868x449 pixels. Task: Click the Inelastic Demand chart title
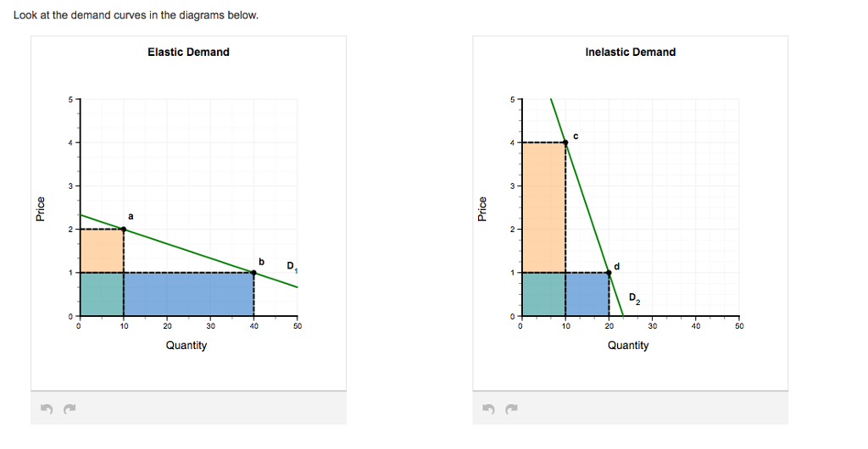[631, 53]
